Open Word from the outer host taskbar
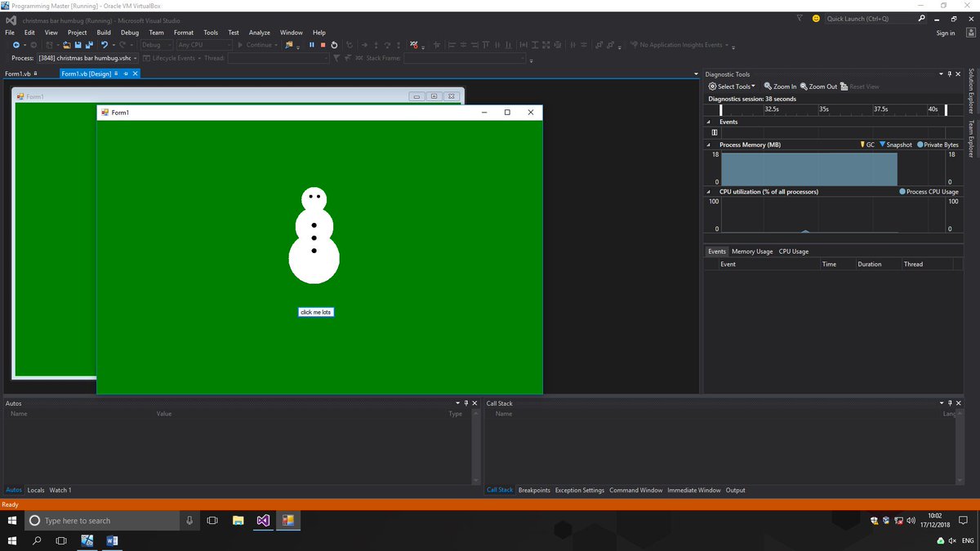The height and width of the screenshot is (551, 980). click(x=112, y=540)
